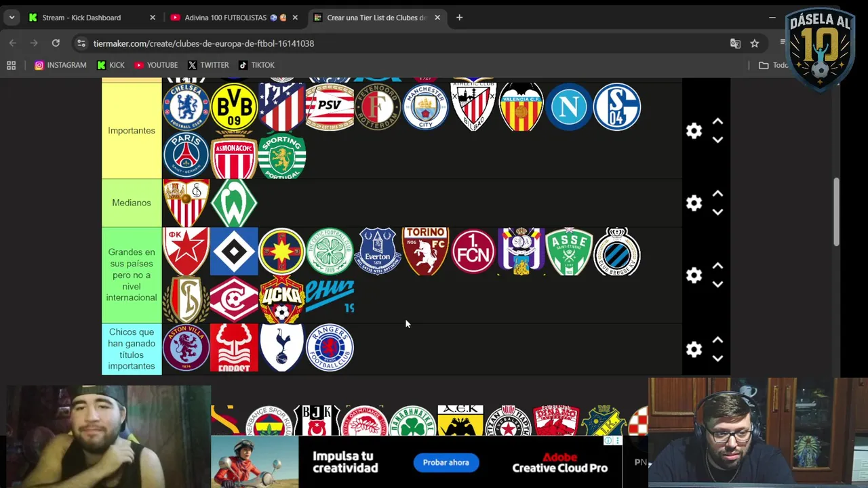Click the Aston Villa crest
The height and width of the screenshot is (488, 868).
coord(186,348)
